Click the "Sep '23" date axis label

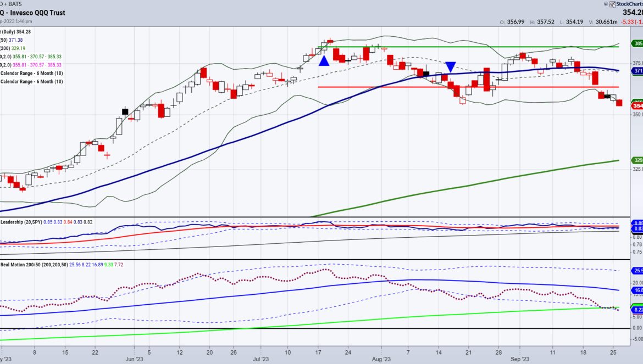tap(520, 359)
